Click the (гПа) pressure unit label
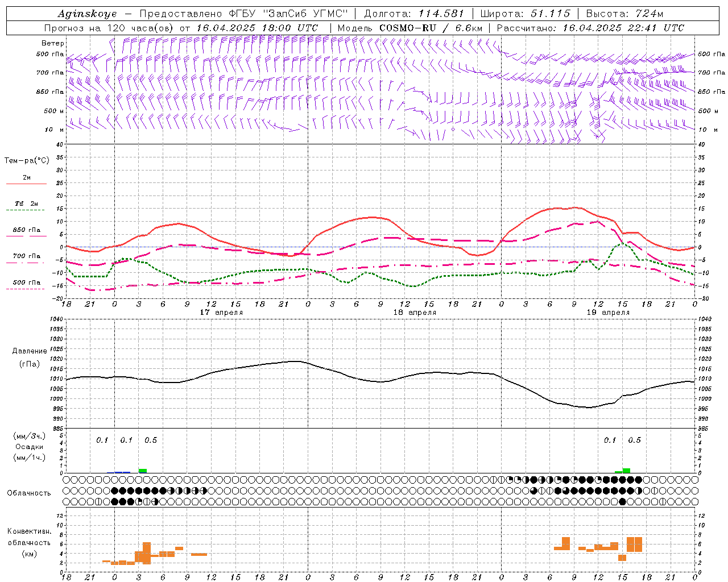 coord(30,364)
